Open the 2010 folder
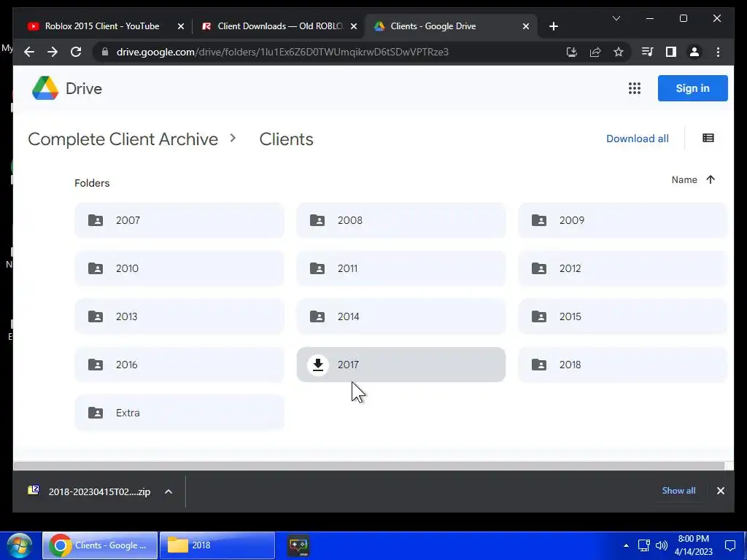Viewport: 747px width, 560px height. (x=179, y=268)
